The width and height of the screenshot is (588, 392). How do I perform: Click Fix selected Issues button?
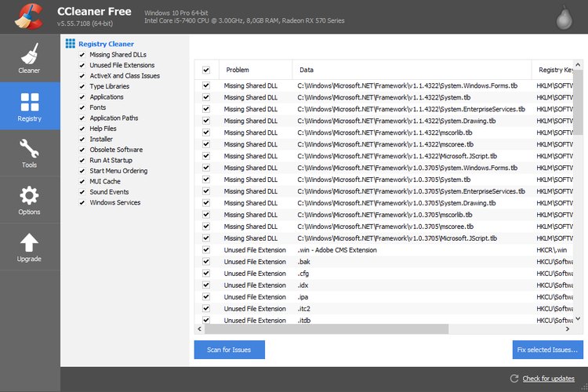point(548,350)
